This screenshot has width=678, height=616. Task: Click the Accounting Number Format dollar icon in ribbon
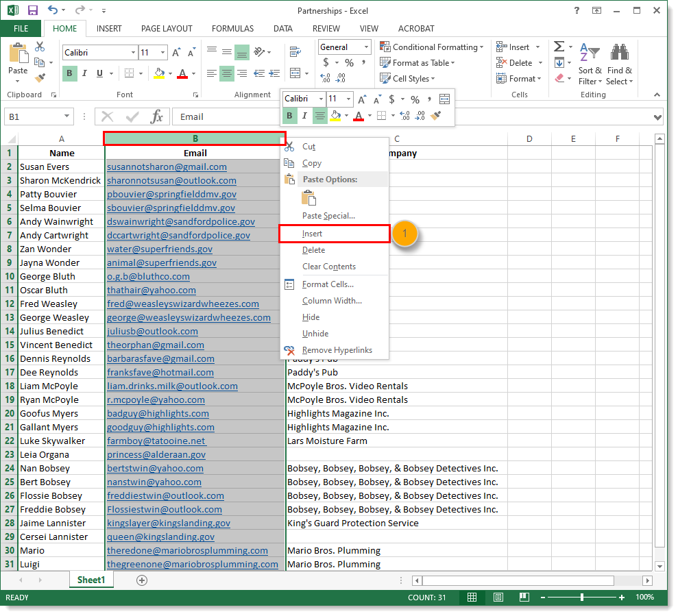[x=326, y=62]
